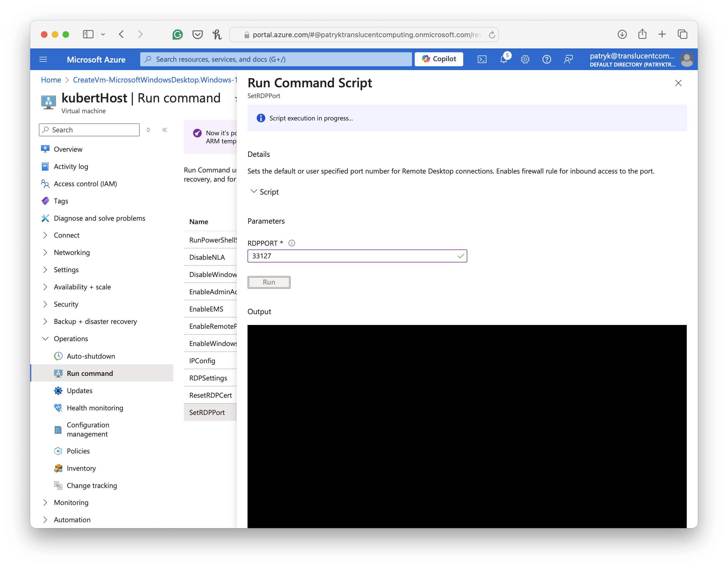
Task: Open the help question mark icon
Action: [x=547, y=59]
